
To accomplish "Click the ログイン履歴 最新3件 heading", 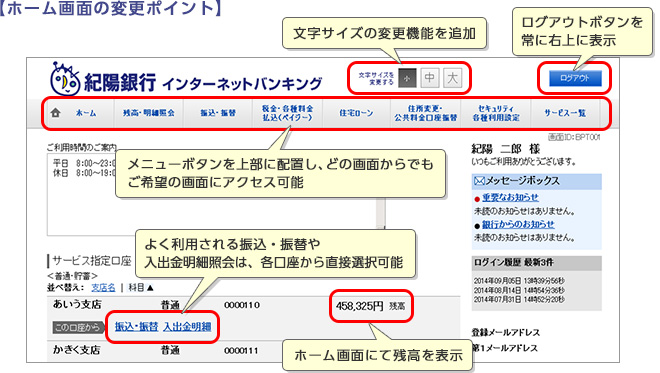I will click(514, 262).
